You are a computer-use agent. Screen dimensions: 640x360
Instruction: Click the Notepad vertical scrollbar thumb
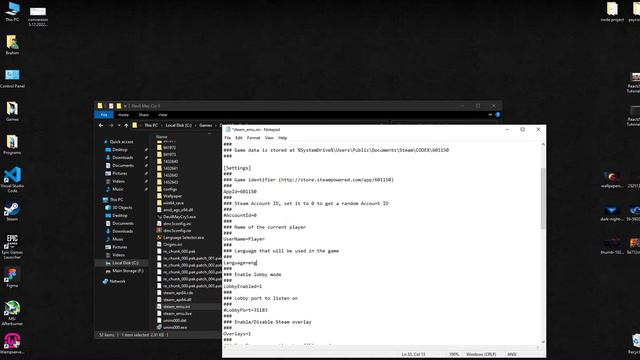pyautogui.click(x=543, y=198)
